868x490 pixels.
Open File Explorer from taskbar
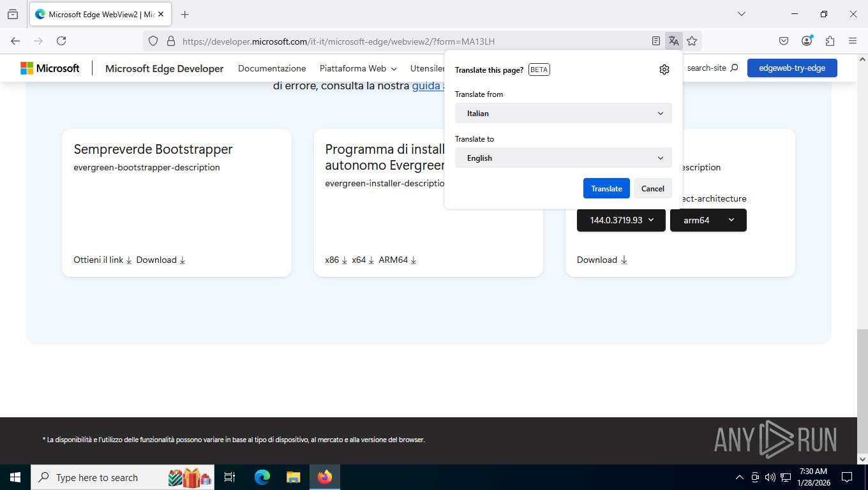tap(293, 477)
